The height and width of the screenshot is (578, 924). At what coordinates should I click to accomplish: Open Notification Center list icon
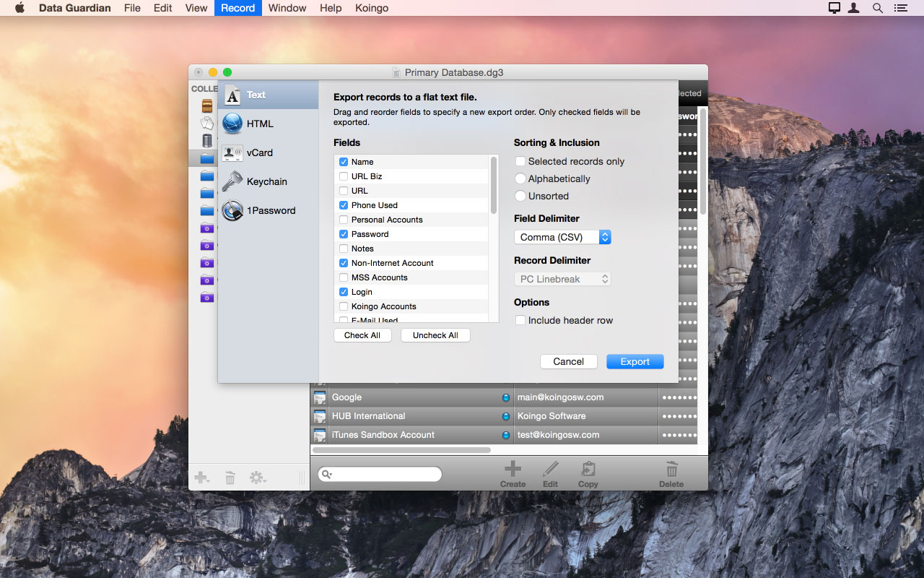(900, 8)
